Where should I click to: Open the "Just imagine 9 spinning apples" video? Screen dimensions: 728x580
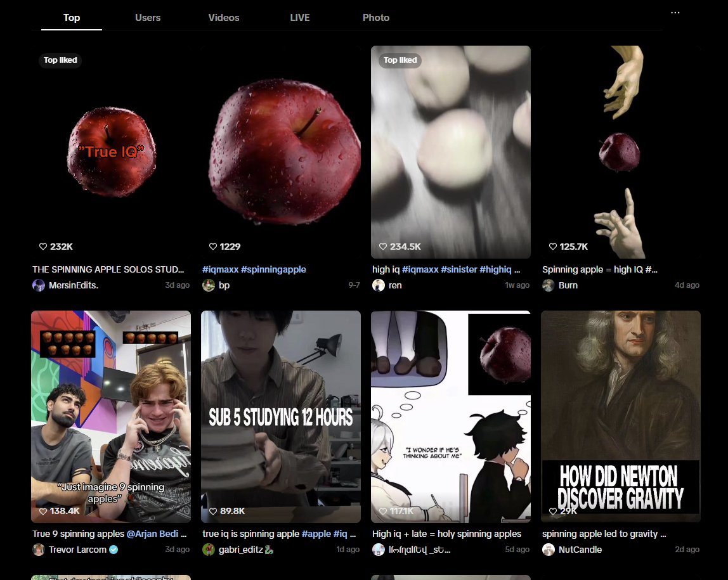[x=111, y=416]
